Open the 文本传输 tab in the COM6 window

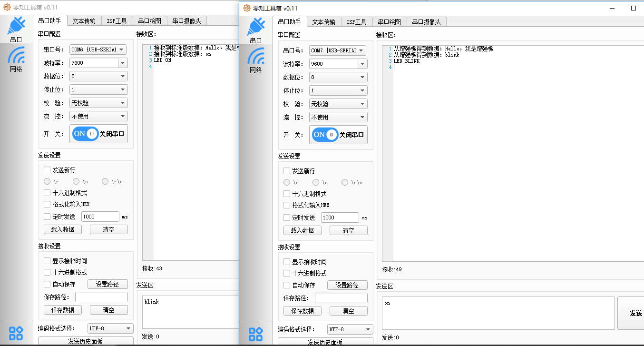(84, 21)
